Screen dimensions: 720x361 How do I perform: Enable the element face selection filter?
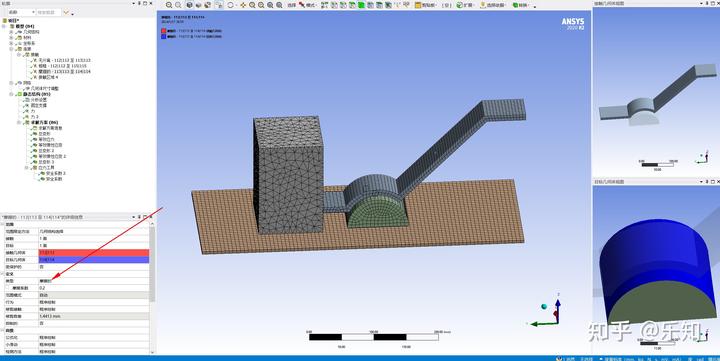point(380,5)
